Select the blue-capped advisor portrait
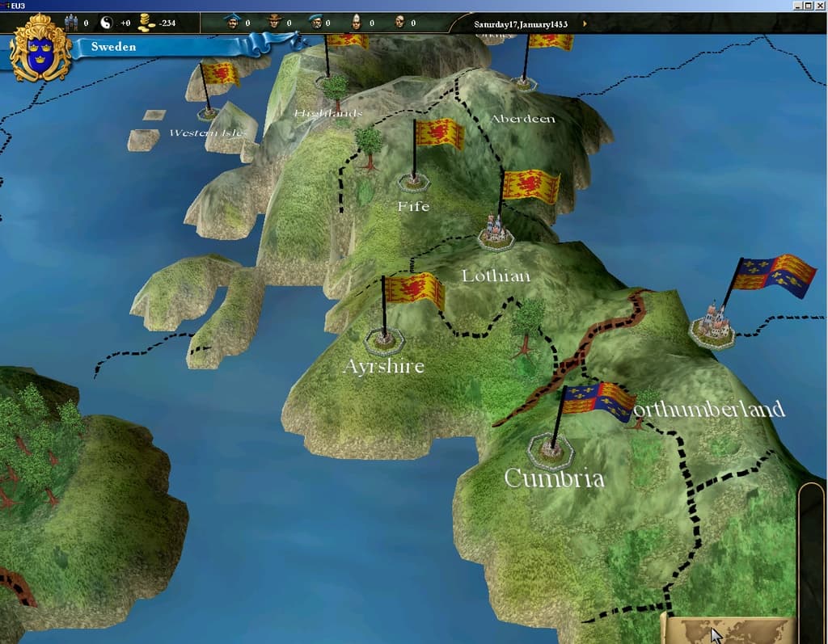This screenshot has width=828, height=644. click(x=233, y=21)
